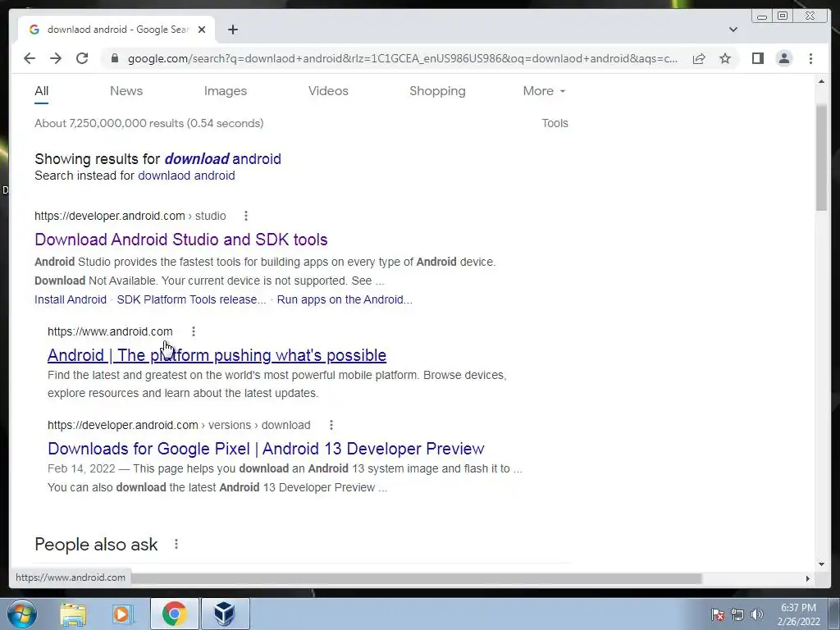Go forward with the arrow button
This screenshot has height=630, width=840.
coord(56,58)
